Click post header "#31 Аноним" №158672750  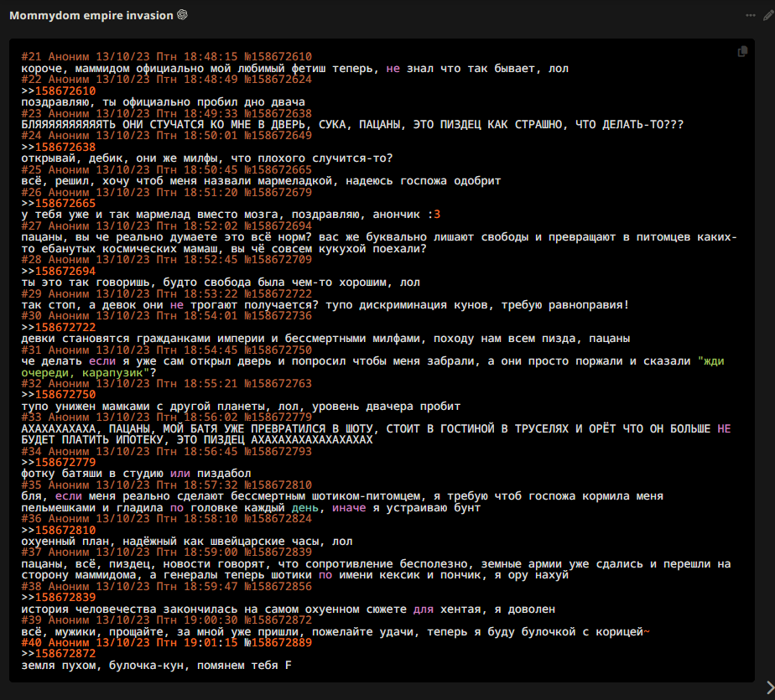(x=167, y=350)
